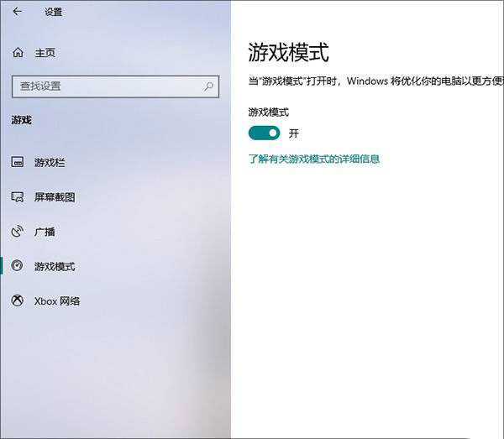Click the 开 label beside the toggle

[x=294, y=133]
